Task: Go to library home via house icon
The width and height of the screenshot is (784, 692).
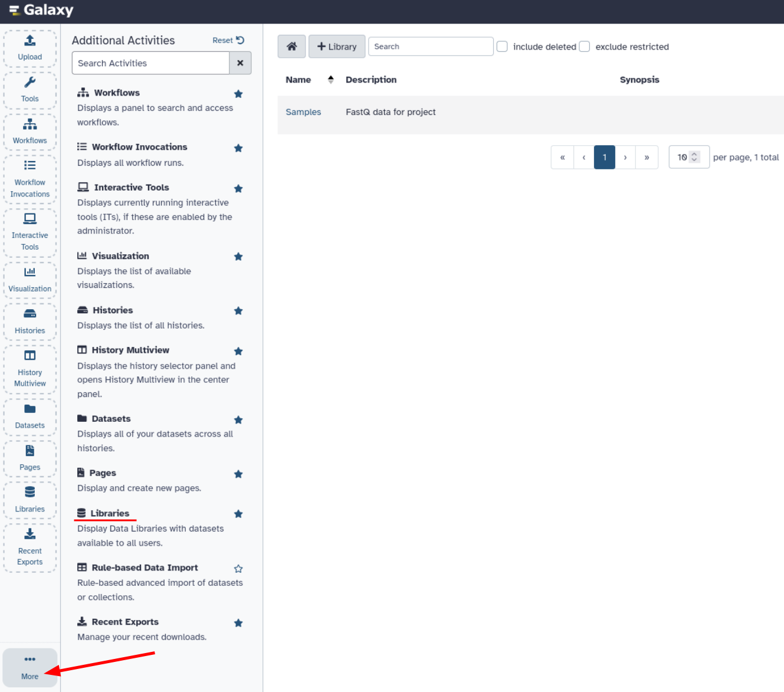Action: pos(291,47)
